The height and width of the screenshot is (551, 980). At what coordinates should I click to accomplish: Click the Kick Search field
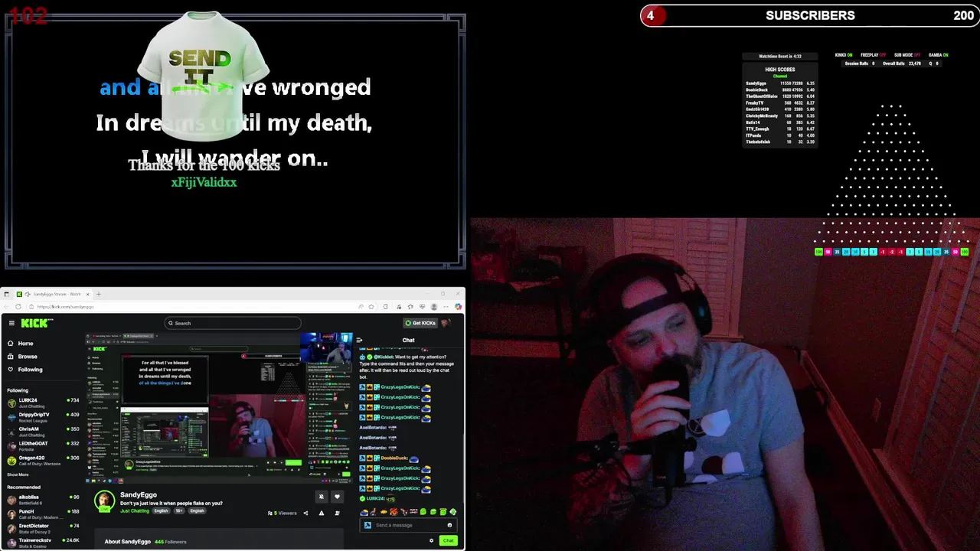[233, 323]
